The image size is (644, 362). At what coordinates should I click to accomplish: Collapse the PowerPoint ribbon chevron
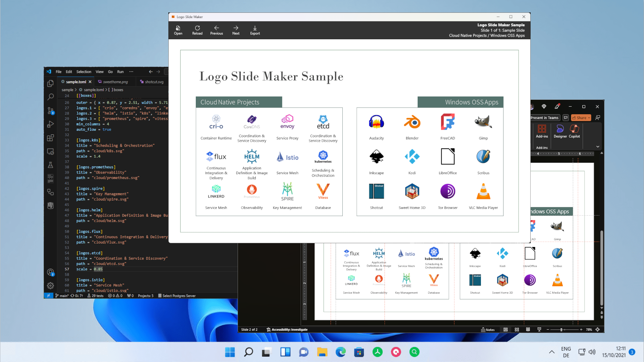click(x=598, y=147)
